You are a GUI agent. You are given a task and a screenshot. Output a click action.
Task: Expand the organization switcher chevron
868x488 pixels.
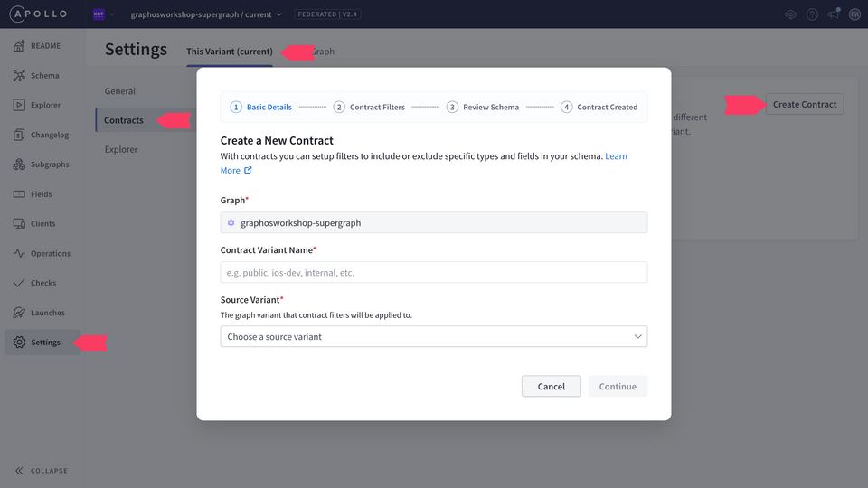pos(112,14)
